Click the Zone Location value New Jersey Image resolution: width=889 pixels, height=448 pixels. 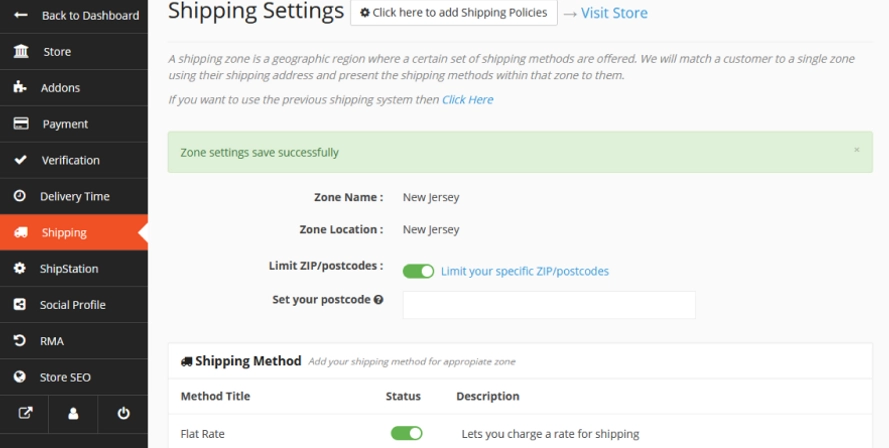[x=431, y=230]
